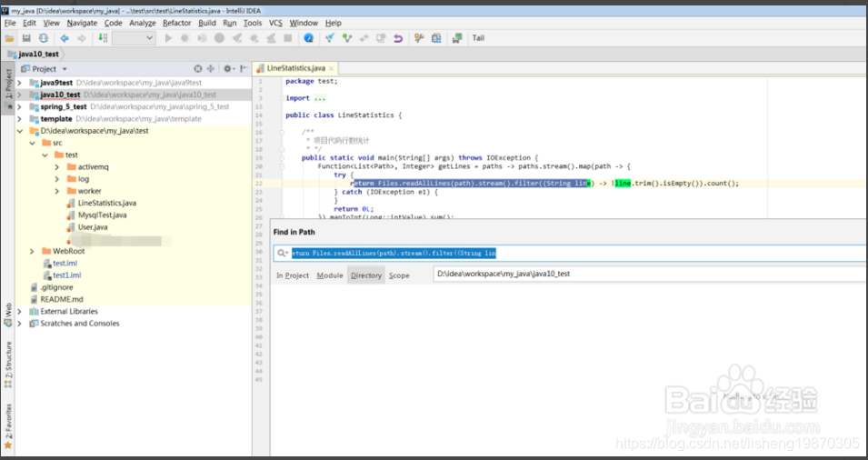Select the Module scope option

pos(329,275)
